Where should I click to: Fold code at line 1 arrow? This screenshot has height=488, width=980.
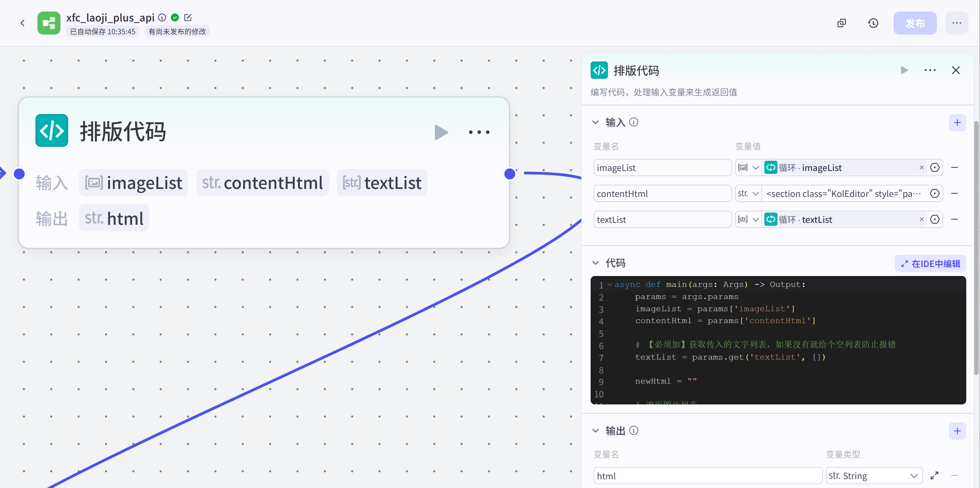(x=610, y=284)
